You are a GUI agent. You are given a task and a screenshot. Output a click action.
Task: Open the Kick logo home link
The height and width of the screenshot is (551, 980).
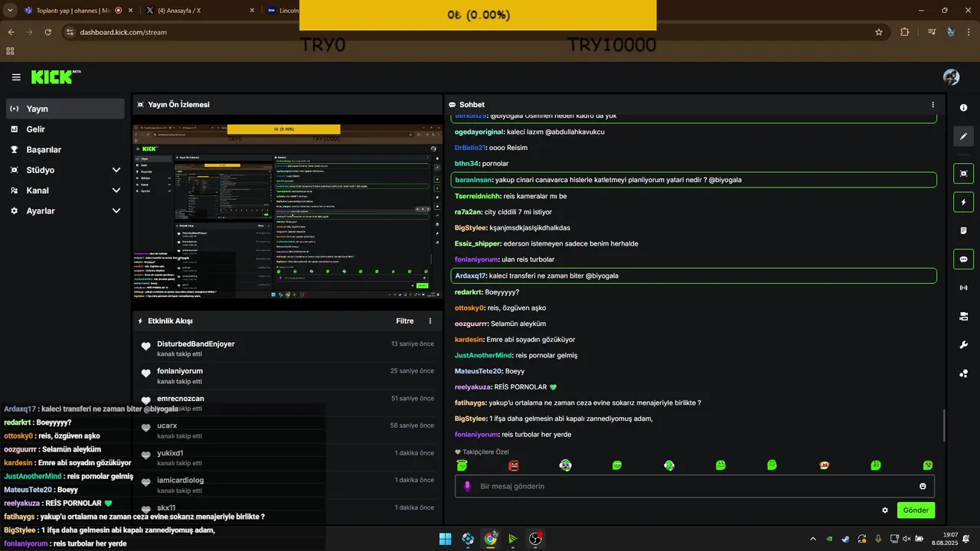tap(55, 77)
